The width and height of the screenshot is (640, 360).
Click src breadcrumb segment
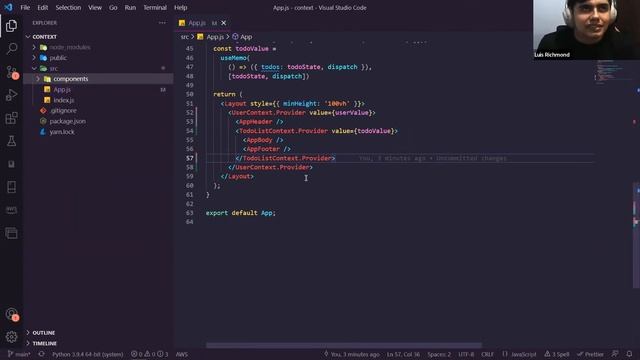click(x=184, y=37)
